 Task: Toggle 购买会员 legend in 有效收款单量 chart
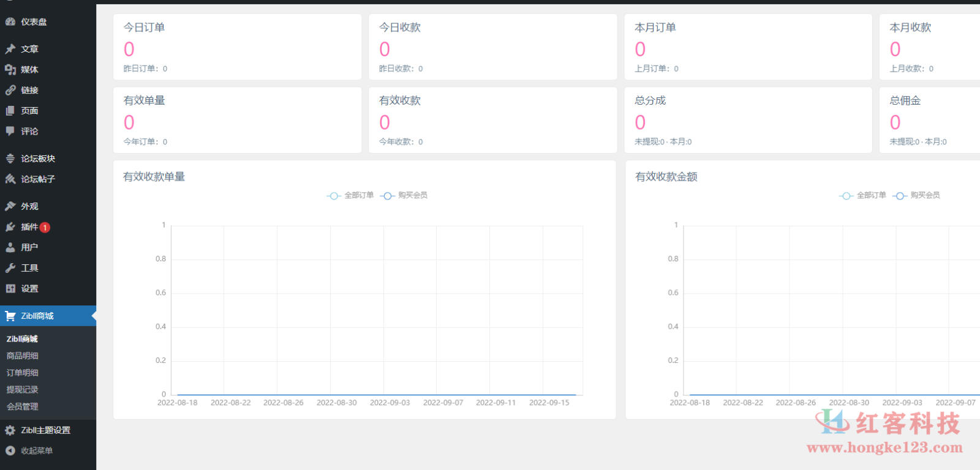(x=404, y=195)
